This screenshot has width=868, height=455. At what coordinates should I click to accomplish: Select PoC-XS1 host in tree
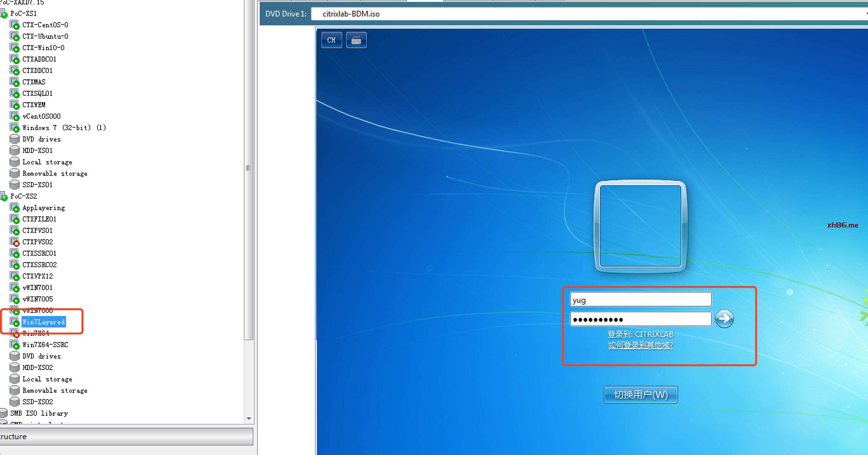click(23, 13)
